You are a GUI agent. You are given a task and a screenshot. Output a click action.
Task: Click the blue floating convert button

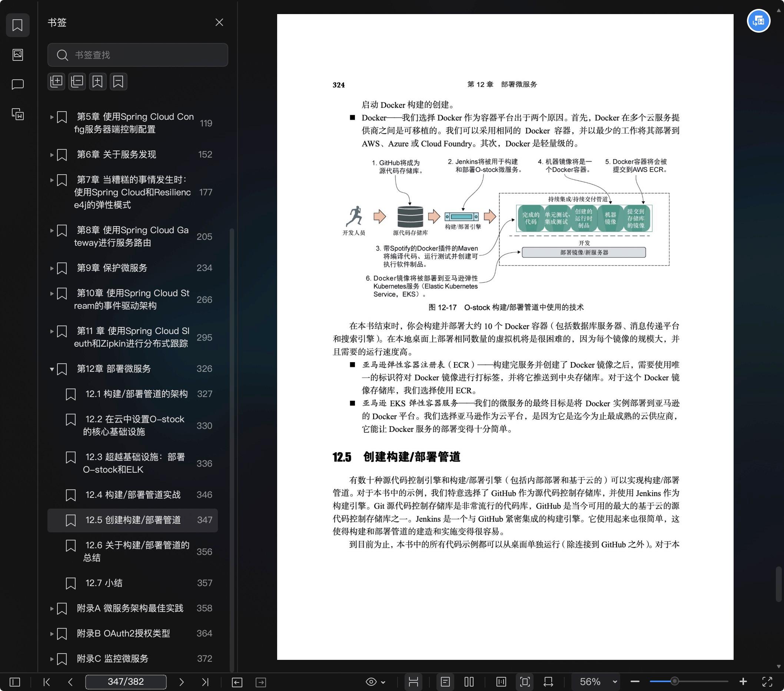[758, 21]
